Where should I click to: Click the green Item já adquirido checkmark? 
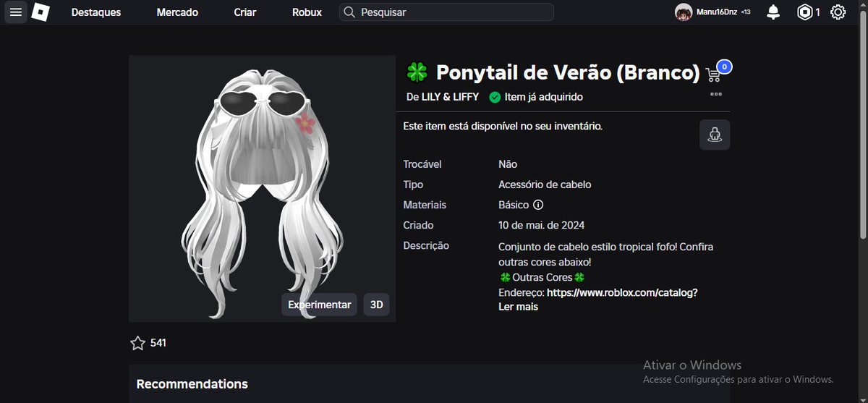[x=495, y=97]
